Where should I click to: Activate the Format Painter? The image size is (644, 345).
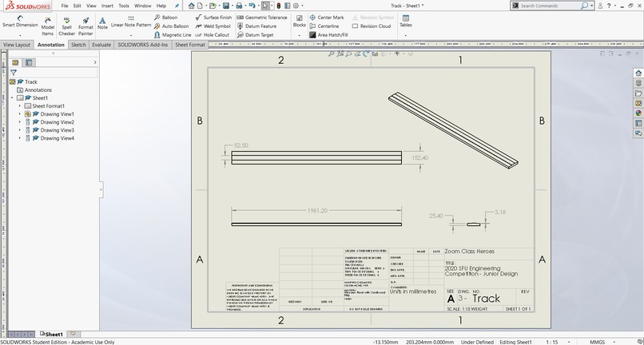tap(85, 26)
